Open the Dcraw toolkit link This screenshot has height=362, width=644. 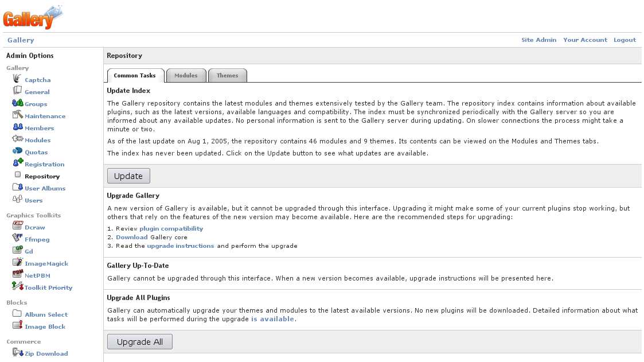(35, 227)
